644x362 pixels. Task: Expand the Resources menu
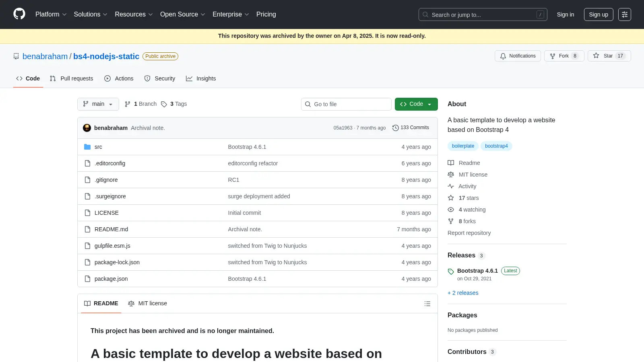point(134,14)
